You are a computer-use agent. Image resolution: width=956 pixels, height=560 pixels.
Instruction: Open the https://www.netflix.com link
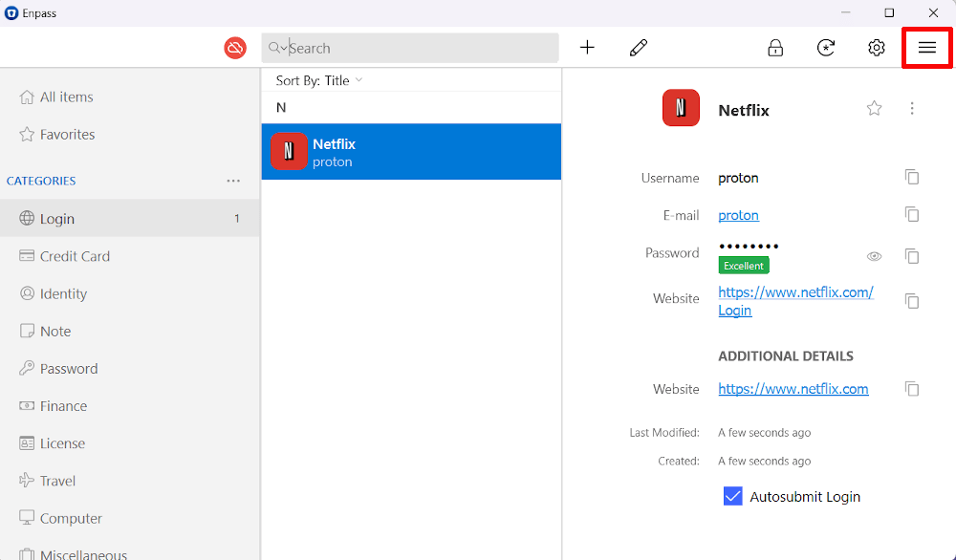[793, 389]
